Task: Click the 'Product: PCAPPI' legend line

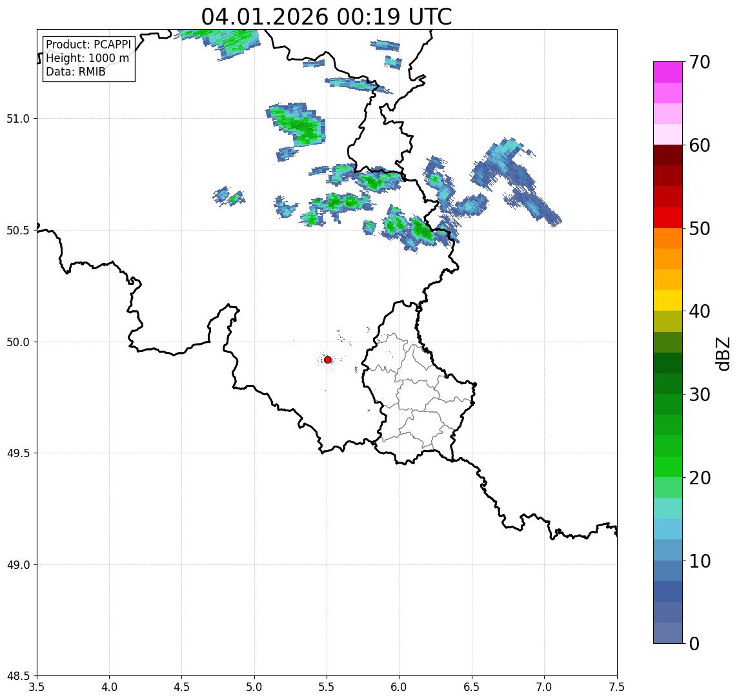Action: 88,45
